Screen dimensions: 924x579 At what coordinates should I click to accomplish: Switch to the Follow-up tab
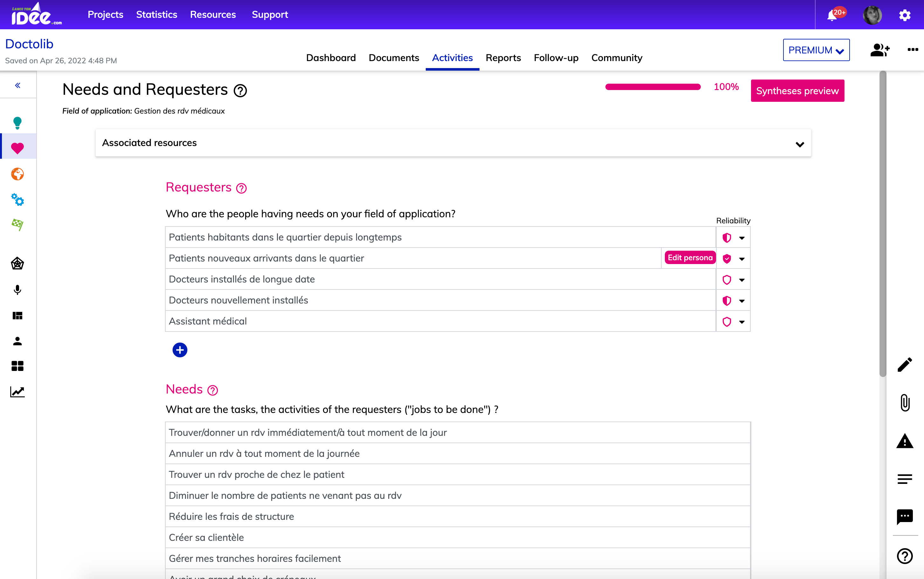click(x=556, y=58)
